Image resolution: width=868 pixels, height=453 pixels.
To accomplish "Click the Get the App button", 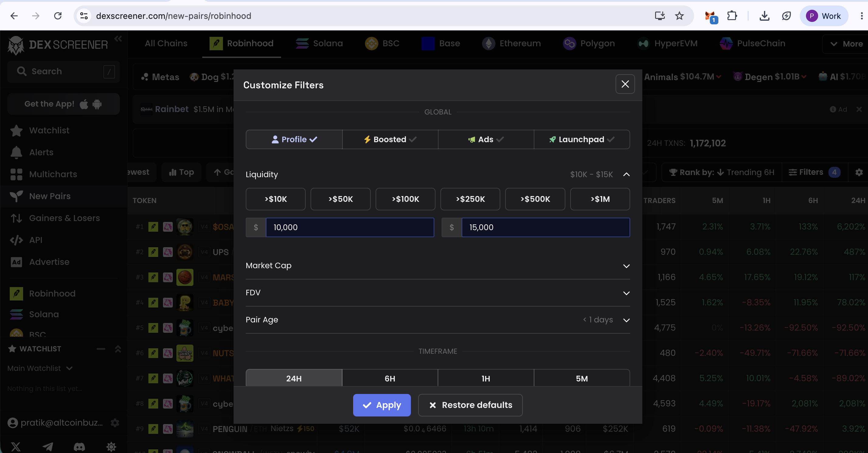I will pyautogui.click(x=64, y=104).
